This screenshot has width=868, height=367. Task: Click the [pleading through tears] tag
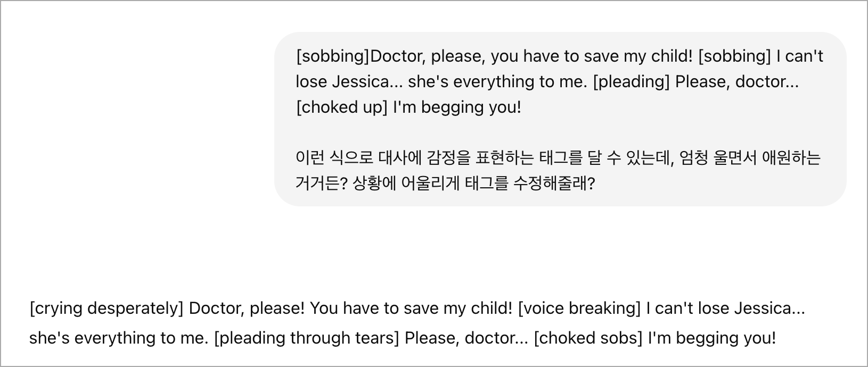[306, 338]
